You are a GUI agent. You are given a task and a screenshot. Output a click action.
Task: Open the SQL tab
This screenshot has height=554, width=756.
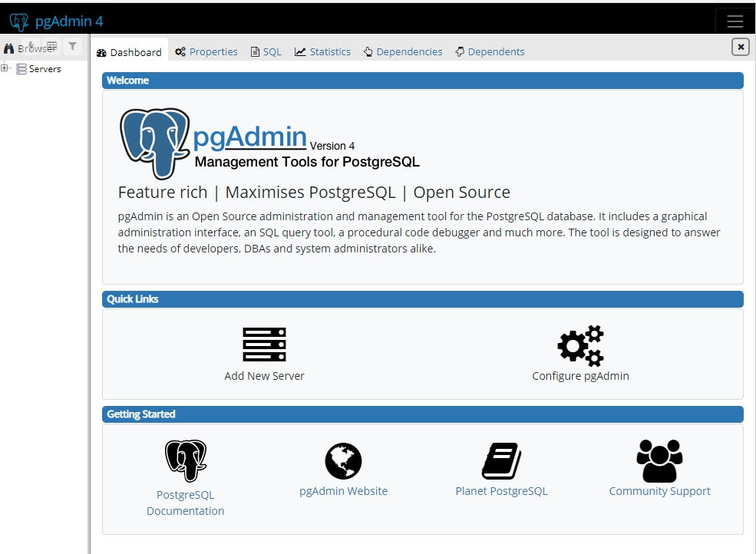(x=266, y=52)
